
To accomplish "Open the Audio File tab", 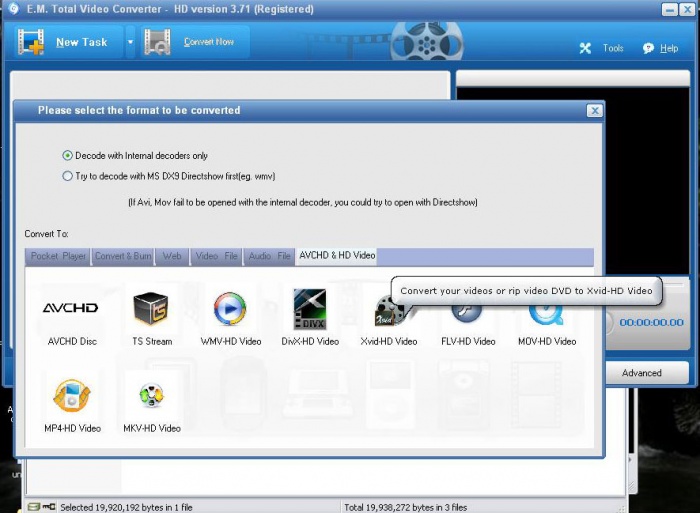I will coord(269,256).
